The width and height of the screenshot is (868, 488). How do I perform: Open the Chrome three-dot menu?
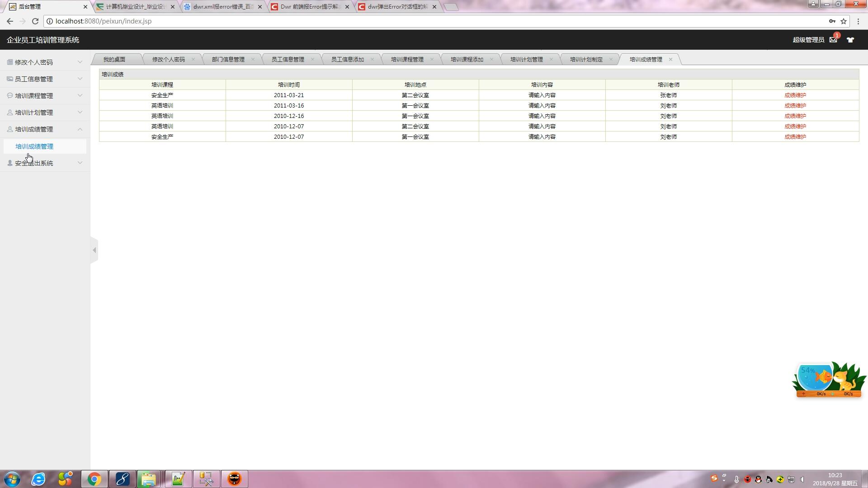point(858,21)
